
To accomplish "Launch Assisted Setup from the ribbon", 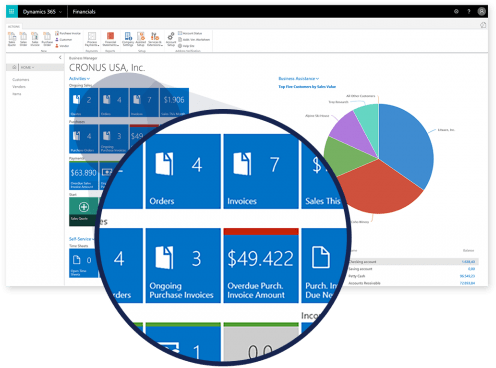I will click(141, 39).
